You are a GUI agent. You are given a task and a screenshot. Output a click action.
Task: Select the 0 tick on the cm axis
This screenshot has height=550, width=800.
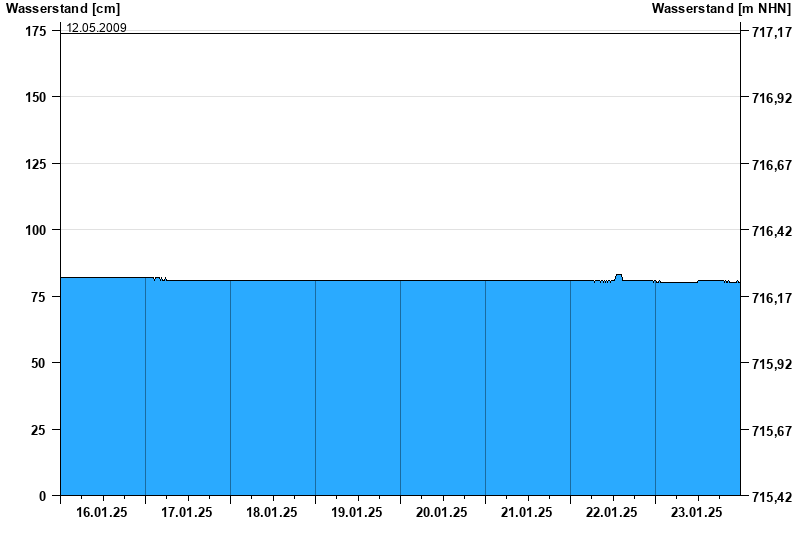tap(42, 496)
